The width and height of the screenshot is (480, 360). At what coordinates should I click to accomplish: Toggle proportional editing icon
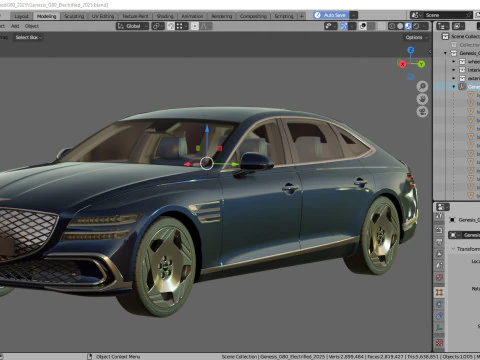click(x=195, y=26)
